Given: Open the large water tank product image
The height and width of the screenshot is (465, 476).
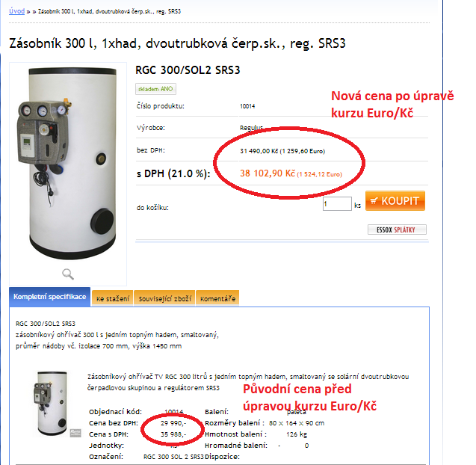Looking at the screenshot, I should [x=69, y=164].
